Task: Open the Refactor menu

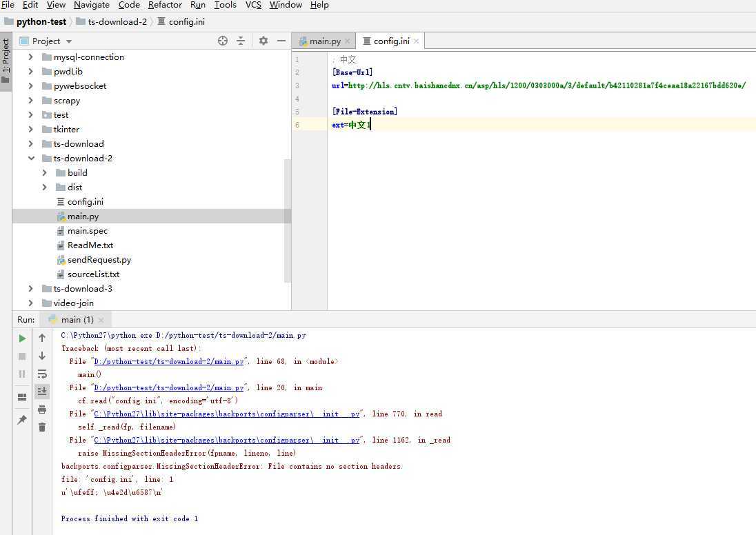Action: pyautogui.click(x=165, y=5)
